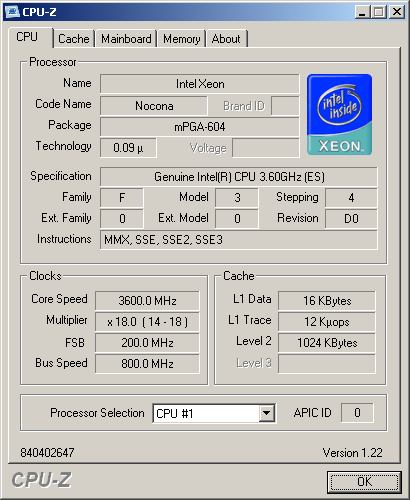Image resolution: width=410 pixels, height=500 pixels.
Task: Click the empty Brand ID field
Action: 285,106
